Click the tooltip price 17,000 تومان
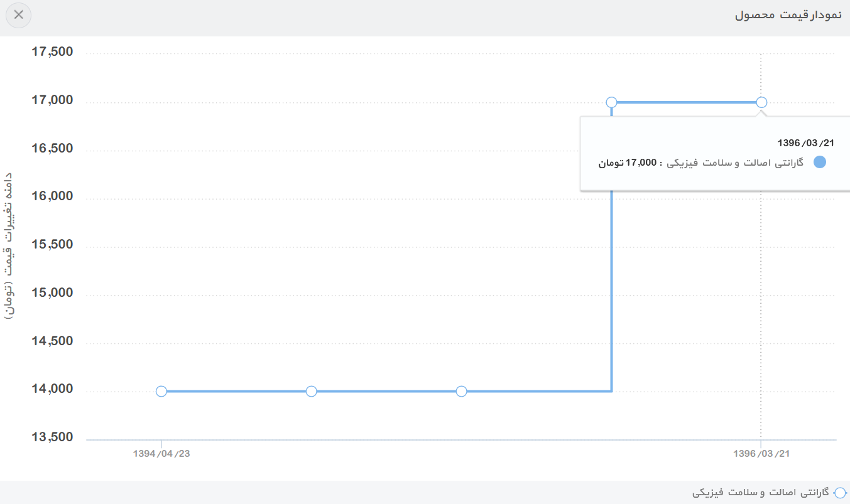The image size is (850, 504). click(628, 163)
